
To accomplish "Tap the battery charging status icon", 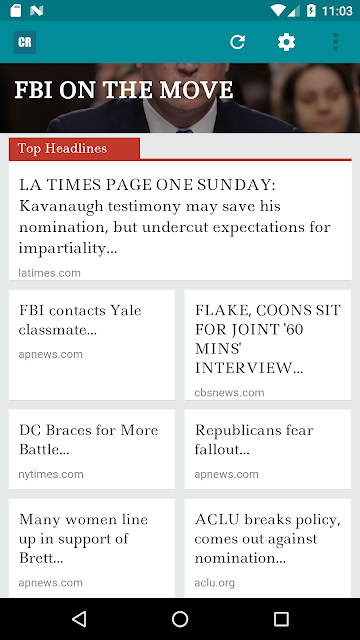I will (311, 11).
